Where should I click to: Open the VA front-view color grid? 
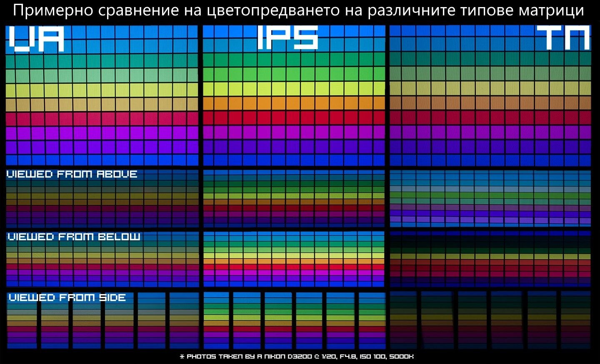(102, 95)
